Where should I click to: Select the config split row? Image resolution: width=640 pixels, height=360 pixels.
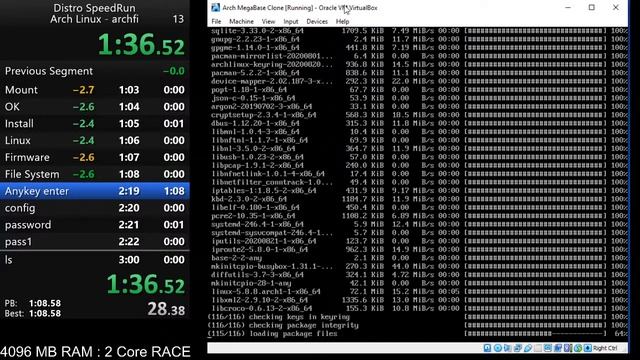point(95,208)
